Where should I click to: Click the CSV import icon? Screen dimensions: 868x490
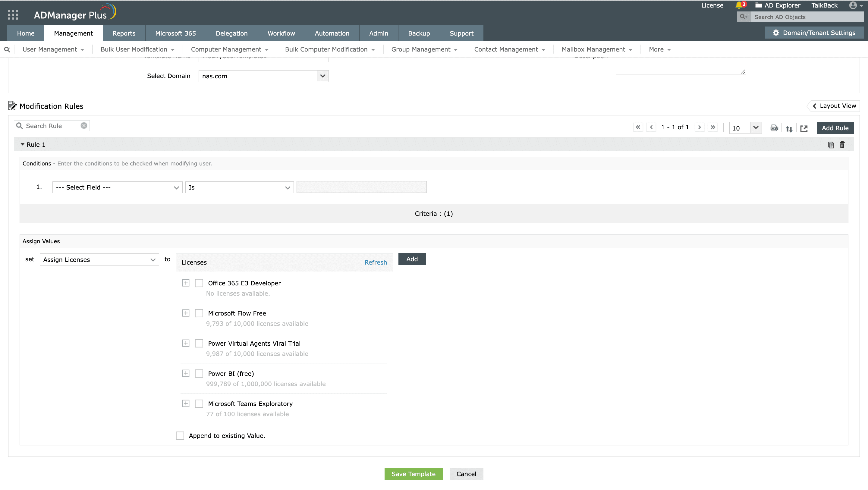(774, 128)
